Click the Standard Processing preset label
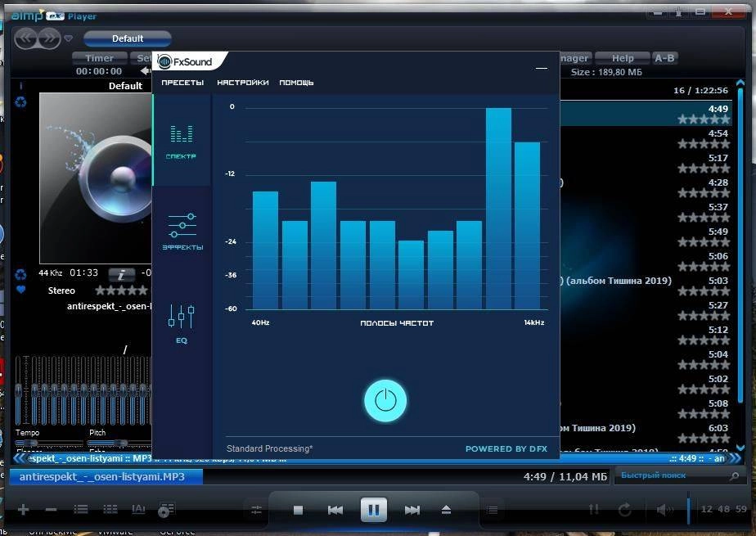Image resolution: width=756 pixels, height=536 pixels. [269, 448]
